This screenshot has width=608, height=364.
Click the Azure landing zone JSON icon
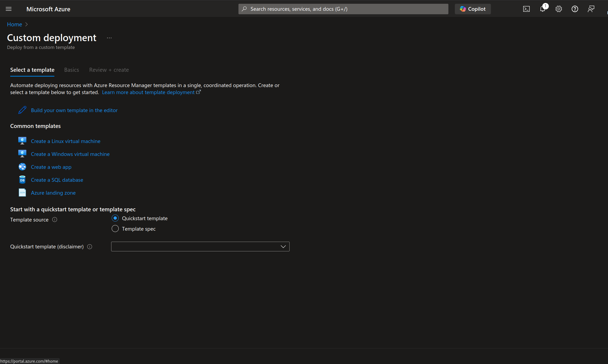(x=22, y=192)
